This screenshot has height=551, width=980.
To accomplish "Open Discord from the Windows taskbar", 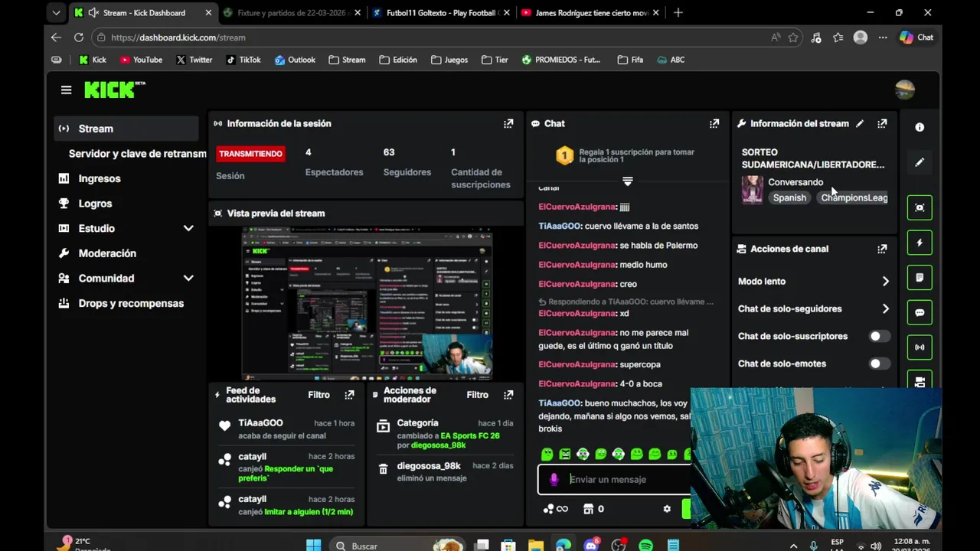I will [x=591, y=546].
